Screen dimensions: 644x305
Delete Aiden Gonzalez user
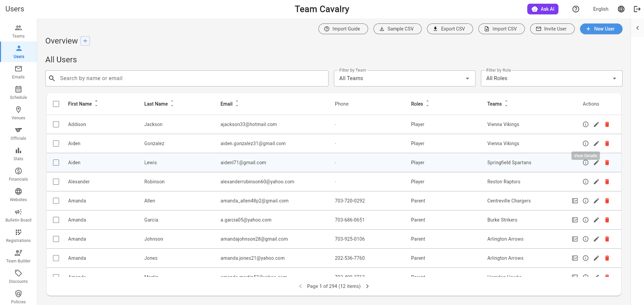pyautogui.click(x=607, y=143)
